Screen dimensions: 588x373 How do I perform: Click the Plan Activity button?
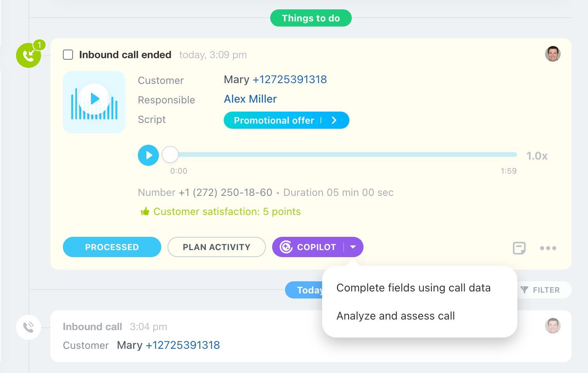coord(216,247)
